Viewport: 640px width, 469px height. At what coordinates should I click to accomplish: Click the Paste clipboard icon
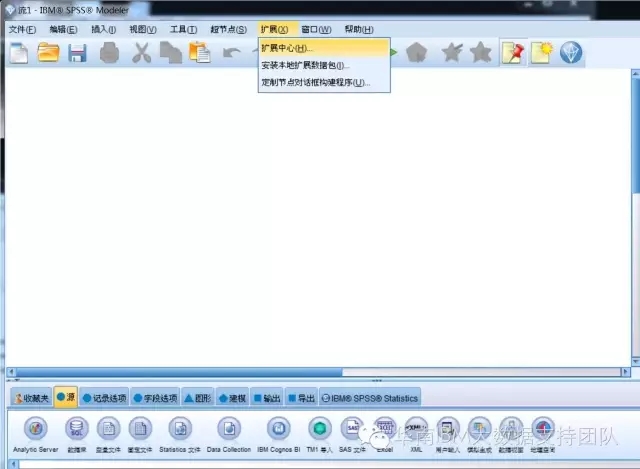point(200,53)
